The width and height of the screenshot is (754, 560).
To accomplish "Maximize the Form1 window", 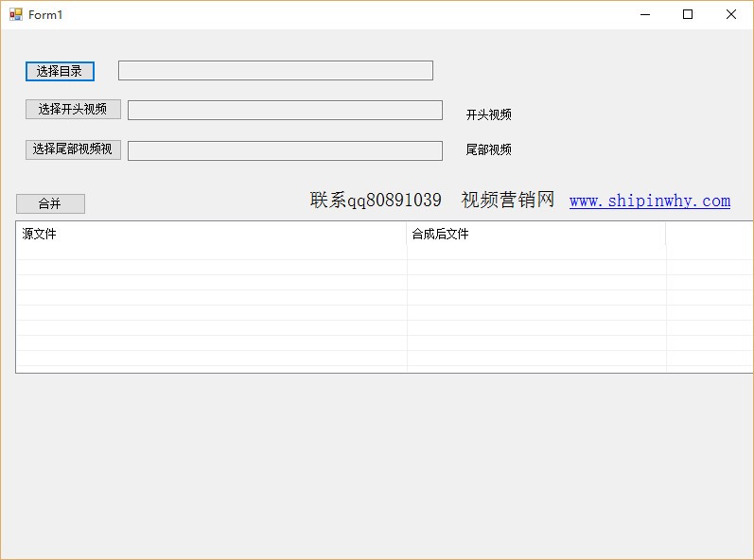I will click(688, 14).
